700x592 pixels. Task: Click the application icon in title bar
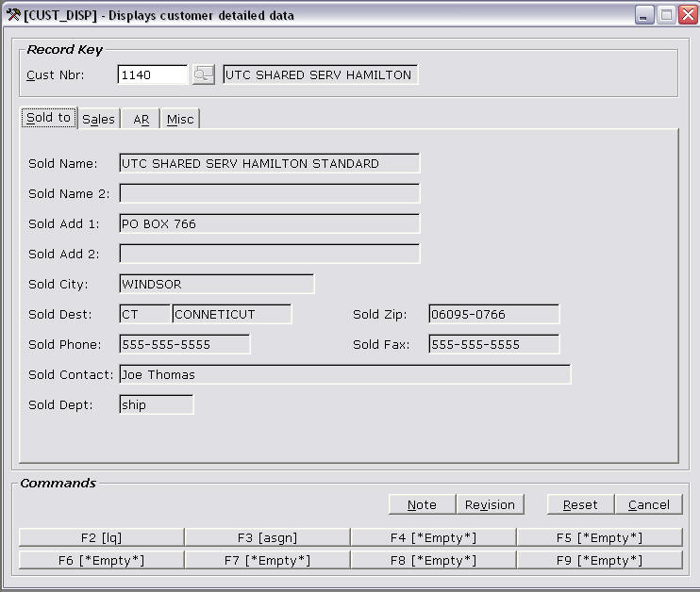coord(12,15)
